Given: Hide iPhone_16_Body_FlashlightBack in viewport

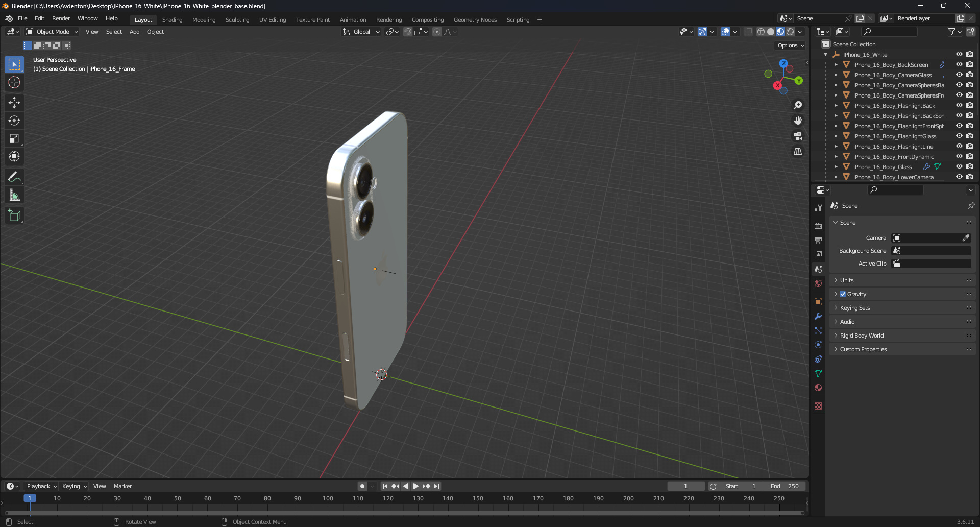Looking at the screenshot, I should click(x=959, y=106).
